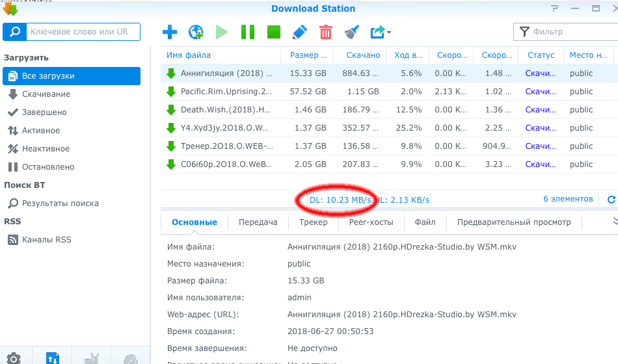Image resolution: width=618 pixels, height=364 pixels.
Task: Resume downloads with the green play button
Action: [222, 32]
